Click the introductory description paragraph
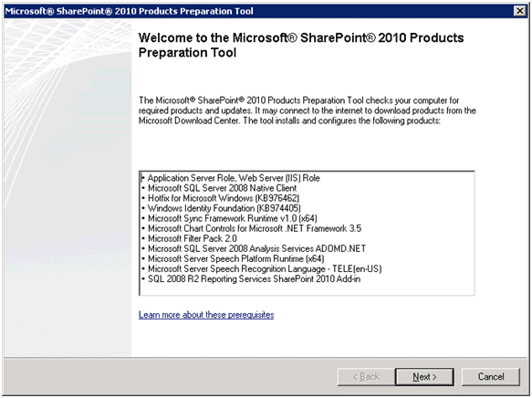The image size is (532, 398). click(x=307, y=110)
